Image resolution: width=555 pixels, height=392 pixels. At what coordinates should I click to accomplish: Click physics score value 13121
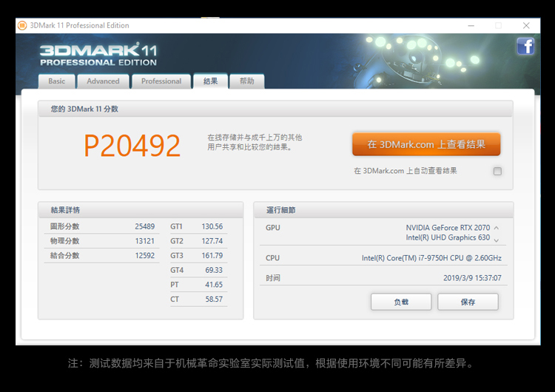(145, 241)
